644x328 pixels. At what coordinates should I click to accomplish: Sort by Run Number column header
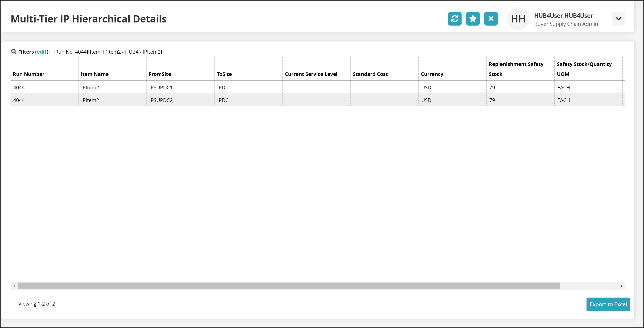point(28,74)
